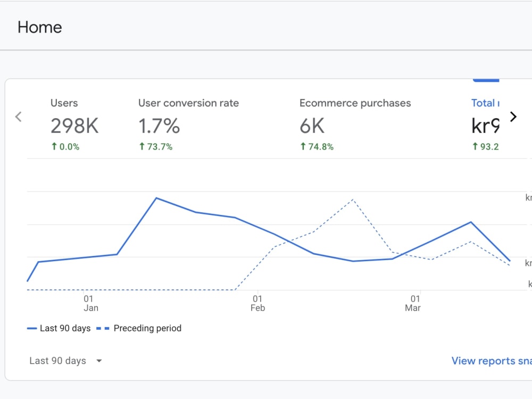The image size is (532, 399).
Task: Click the green arrow beside 73.7%
Action: point(140,146)
